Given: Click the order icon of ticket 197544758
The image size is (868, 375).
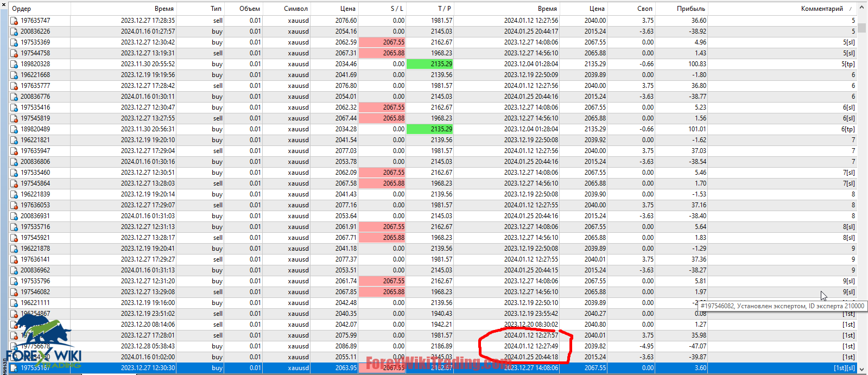Looking at the screenshot, I should point(14,53).
